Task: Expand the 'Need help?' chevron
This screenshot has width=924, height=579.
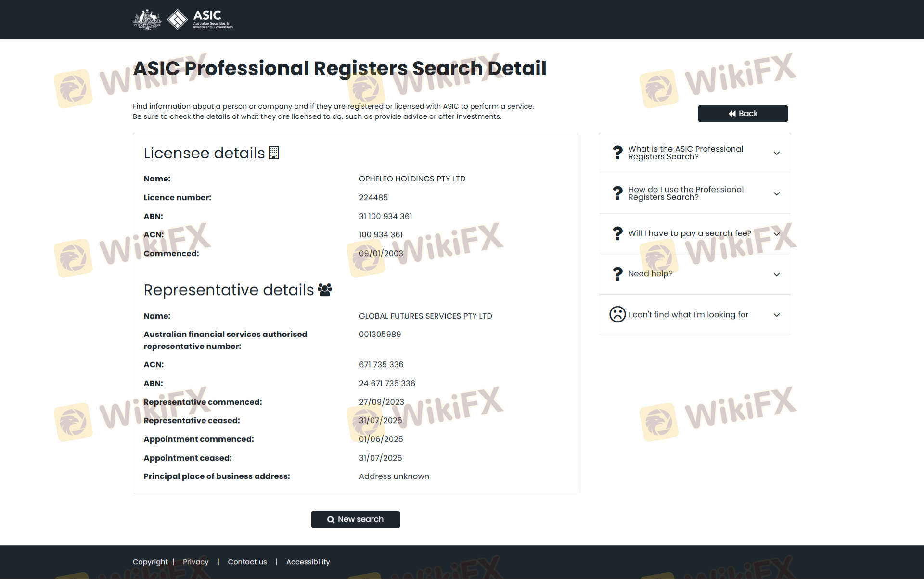Action: pos(776,274)
